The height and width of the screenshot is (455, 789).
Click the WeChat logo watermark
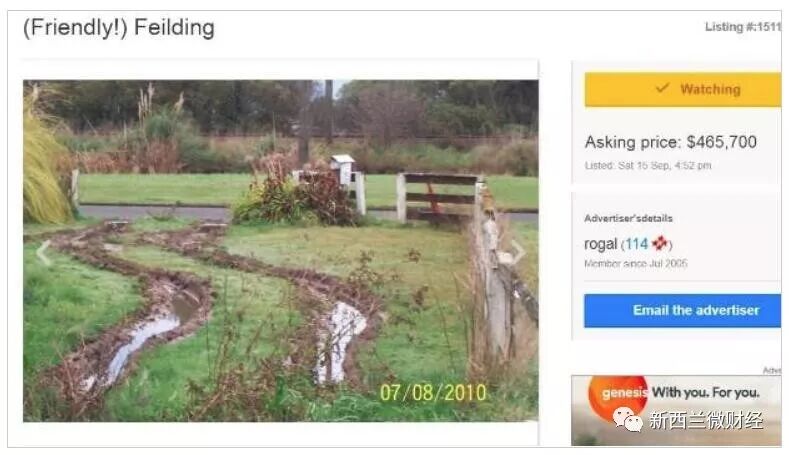(x=627, y=419)
